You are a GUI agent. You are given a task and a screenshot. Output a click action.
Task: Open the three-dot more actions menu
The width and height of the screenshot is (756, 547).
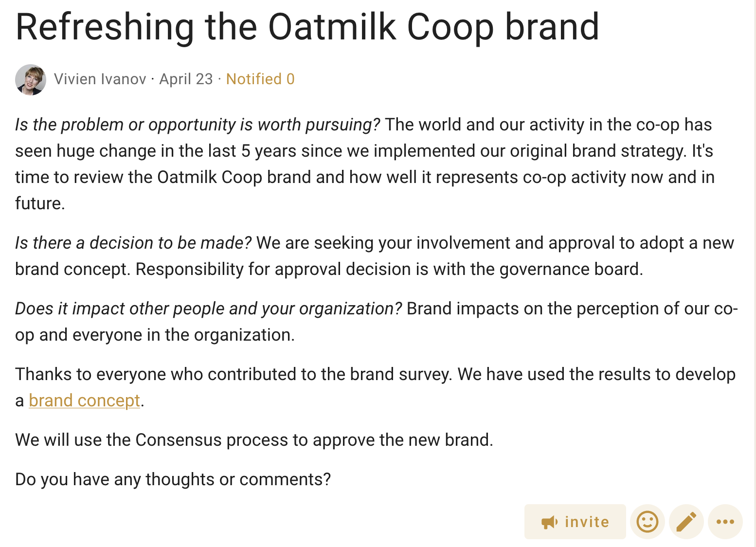[x=725, y=522]
